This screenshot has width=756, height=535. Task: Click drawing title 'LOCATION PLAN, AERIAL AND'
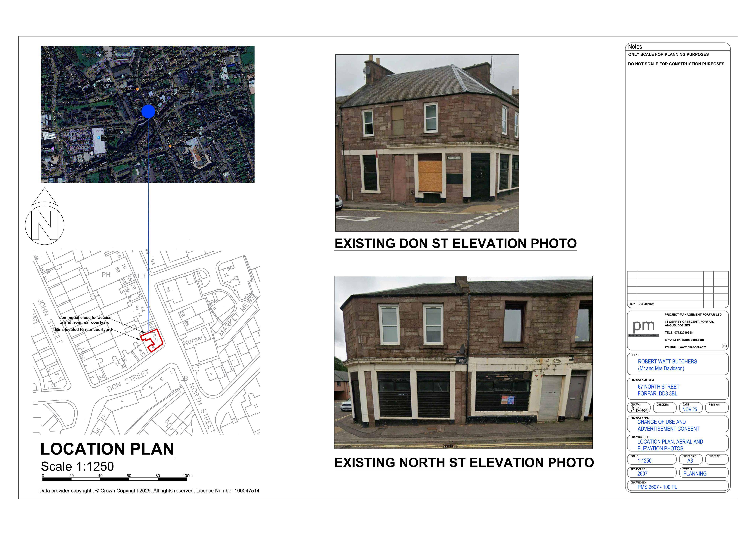point(670,442)
